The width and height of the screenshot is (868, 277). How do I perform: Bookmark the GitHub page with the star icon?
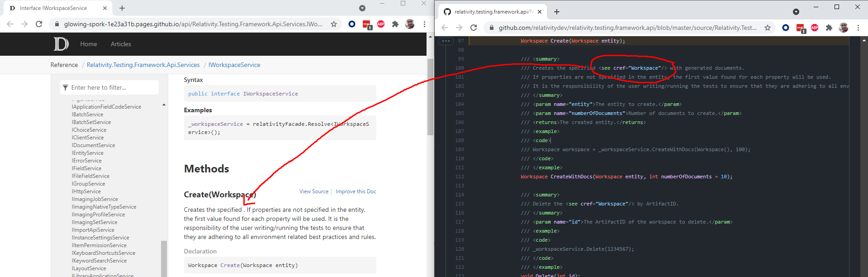click(768, 28)
